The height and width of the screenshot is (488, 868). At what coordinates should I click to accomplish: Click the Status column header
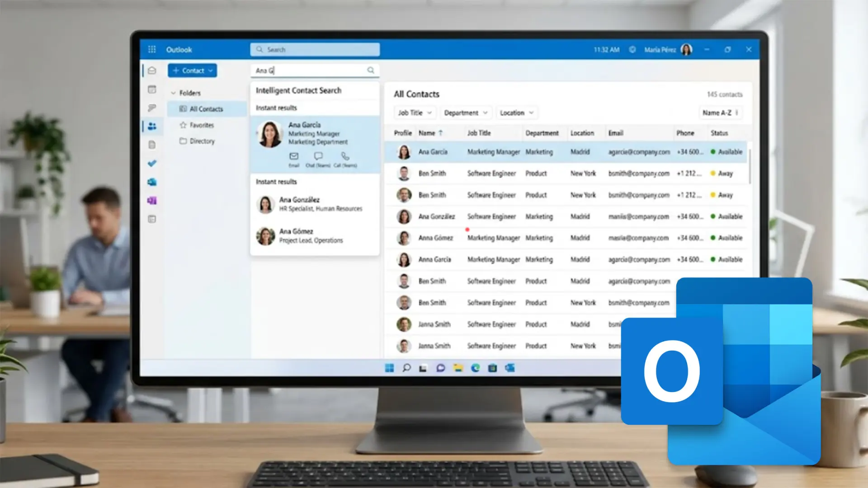pyautogui.click(x=719, y=133)
